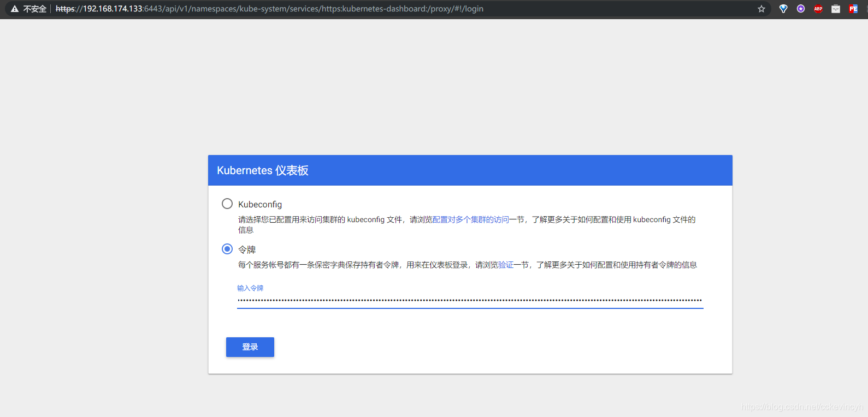Viewport: 868px width, 417px height.
Task: Open the red FE extension icon
Action: [853, 9]
